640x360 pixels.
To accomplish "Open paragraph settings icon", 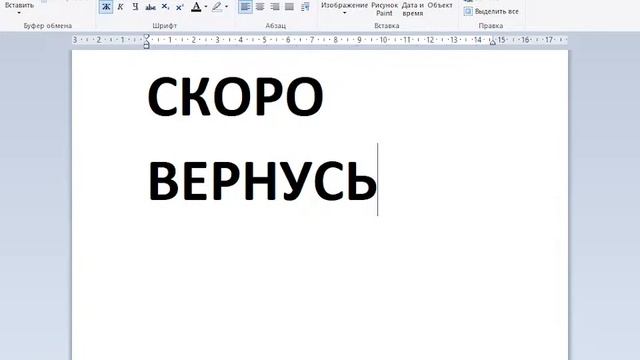I will [305, 7].
